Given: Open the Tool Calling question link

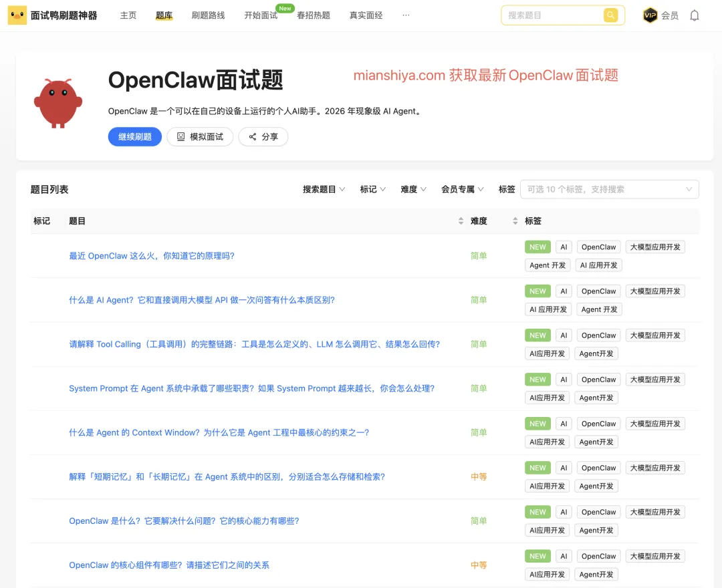Looking at the screenshot, I should coord(254,344).
